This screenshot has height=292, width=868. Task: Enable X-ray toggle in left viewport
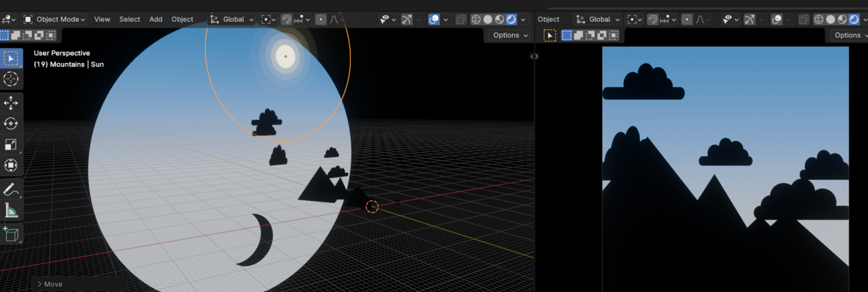tap(461, 20)
